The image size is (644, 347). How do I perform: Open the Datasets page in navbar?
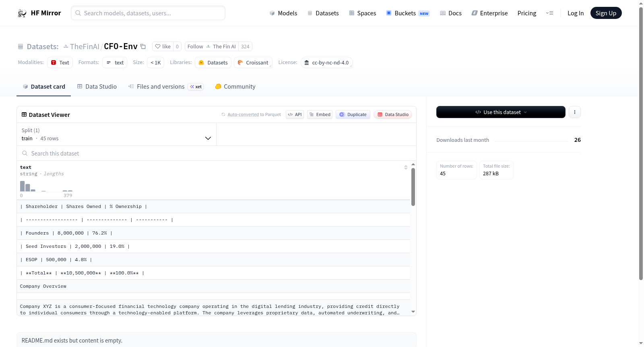coord(323,13)
